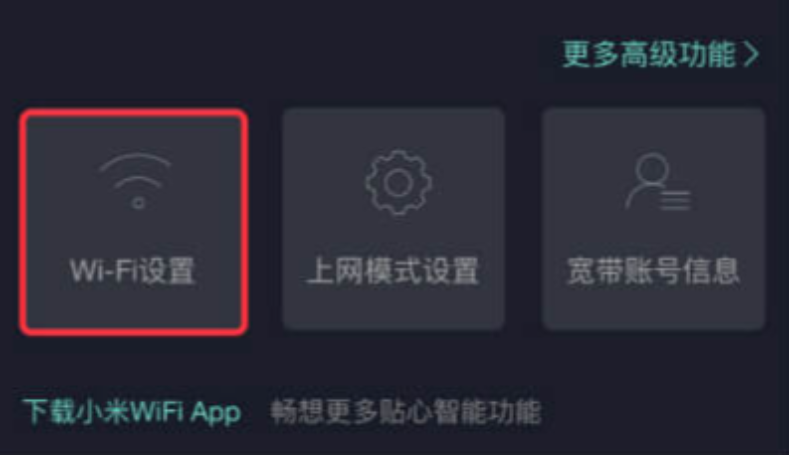Click the small dot of the Wi-Fi icon
The height and width of the screenshot is (455, 789).
138,203
